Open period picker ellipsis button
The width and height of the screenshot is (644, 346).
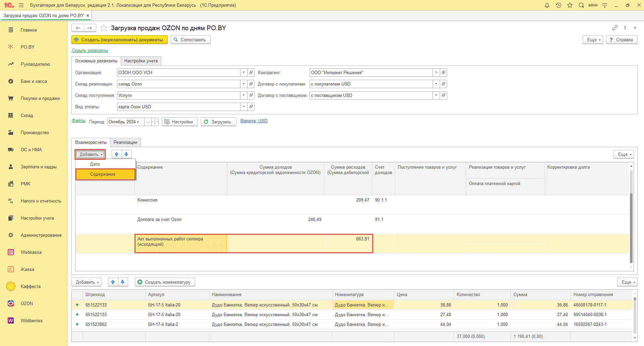[148, 122]
